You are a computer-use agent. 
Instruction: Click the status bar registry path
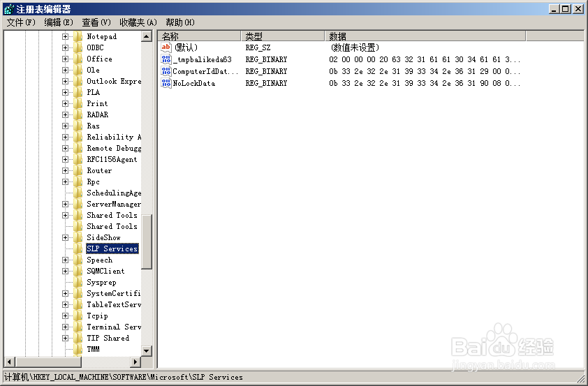click(124, 377)
